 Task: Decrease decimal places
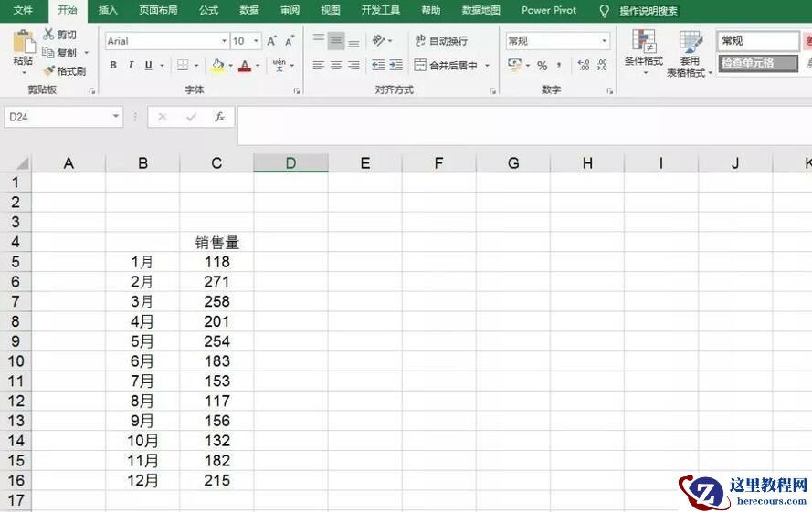tap(601, 65)
